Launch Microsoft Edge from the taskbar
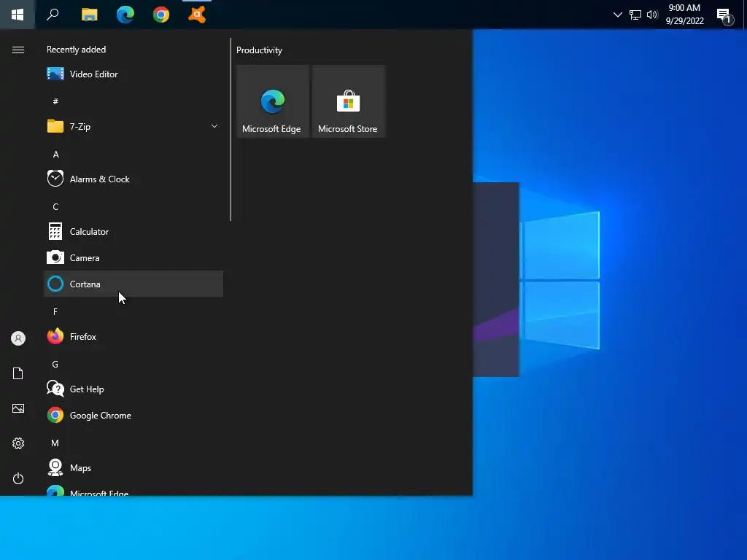 coord(125,15)
